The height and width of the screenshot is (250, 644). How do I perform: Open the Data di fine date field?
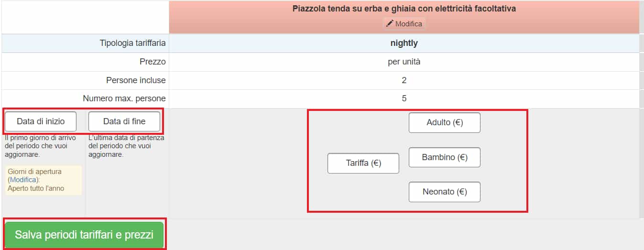124,121
